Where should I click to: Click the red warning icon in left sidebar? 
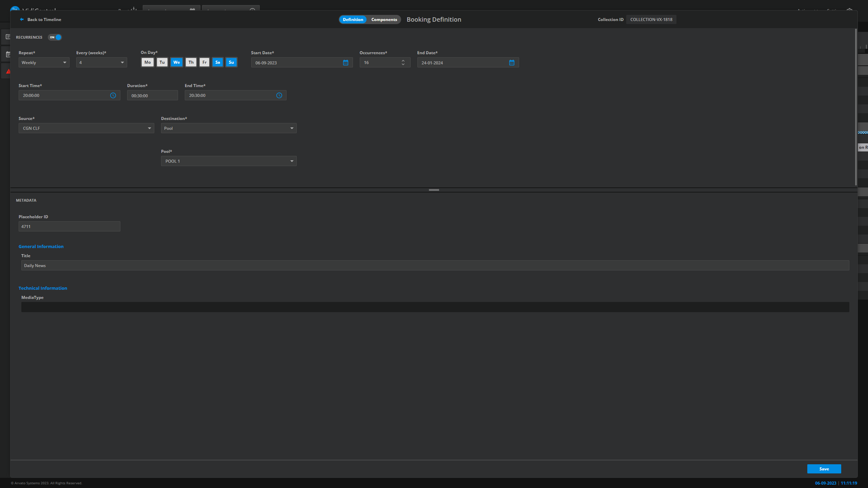click(x=8, y=72)
